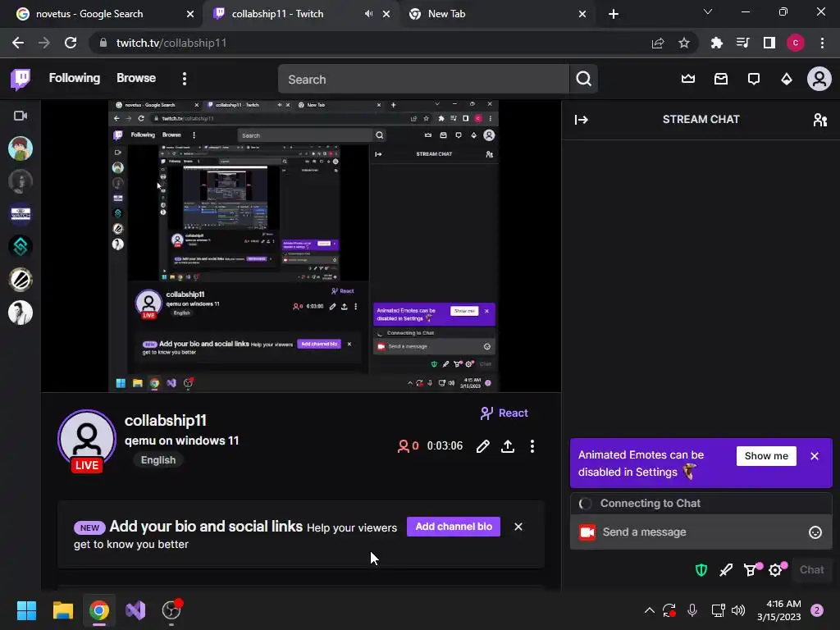Click the Send a message field
Image resolution: width=840 pixels, height=630 pixels.
pos(701,532)
